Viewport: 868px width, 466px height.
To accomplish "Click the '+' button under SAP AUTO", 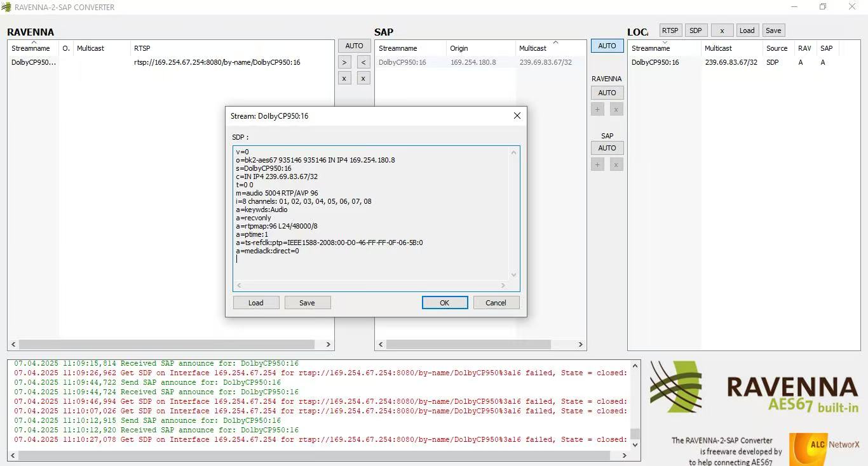I will pyautogui.click(x=597, y=164).
